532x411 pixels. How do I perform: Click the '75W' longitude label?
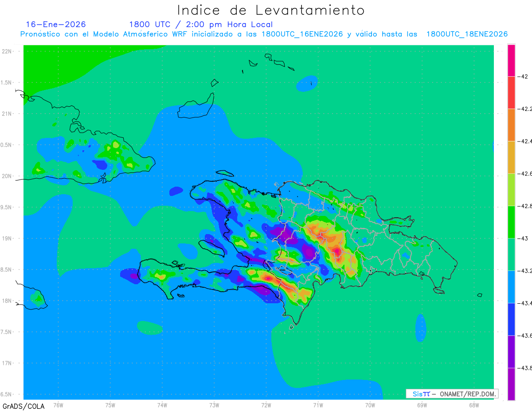coord(110,405)
